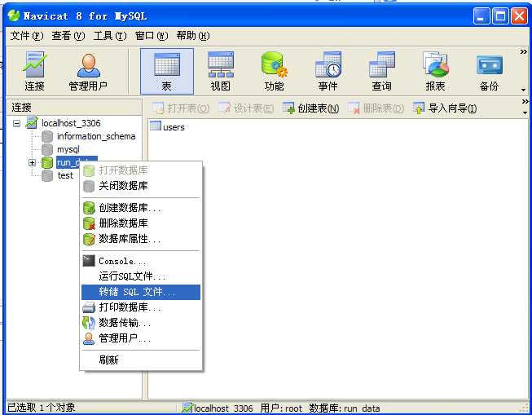The height and width of the screenshot is (415, 532).
Task: Click status bar 用户: root text
Action: tap(281, 408)
